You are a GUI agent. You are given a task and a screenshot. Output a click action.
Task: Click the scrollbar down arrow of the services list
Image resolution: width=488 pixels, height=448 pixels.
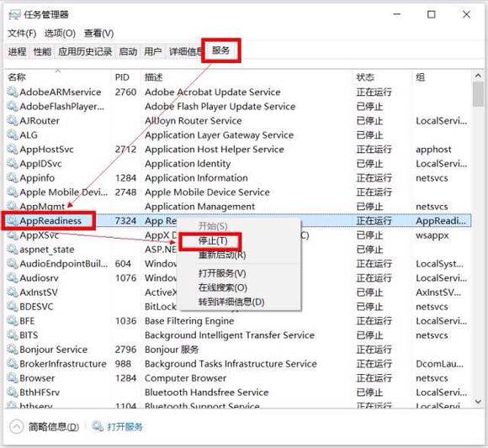click(x=479, y=402)
